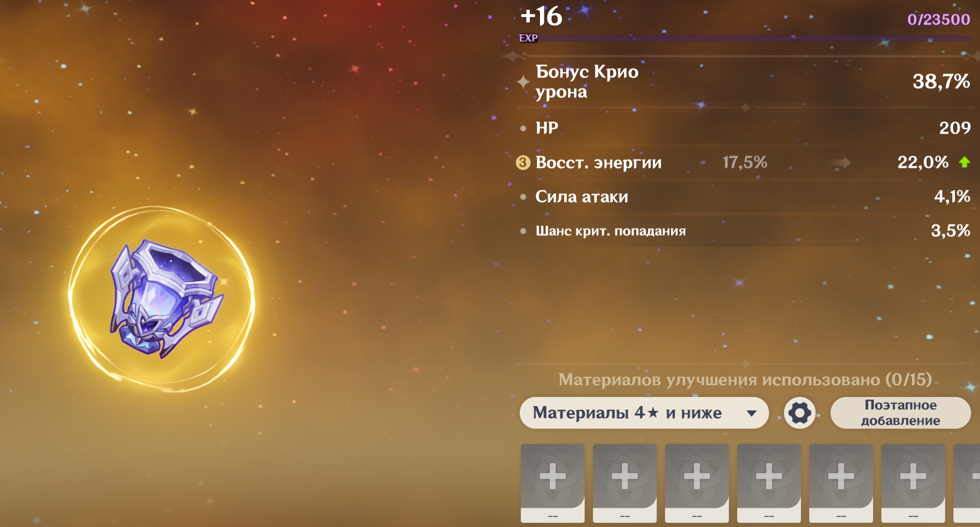Click the 'Шанс крит. попадания' substat label

610,231
